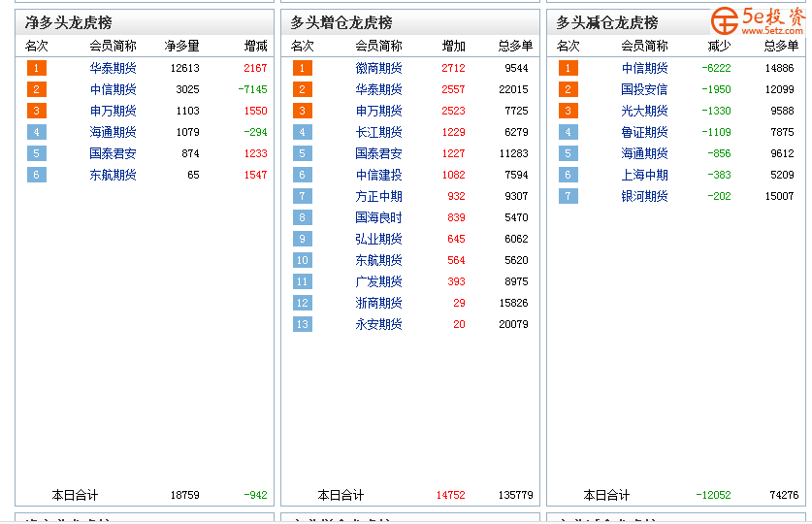Click 弘业期货 member link
Screen dimensions: 812x524
tap(378, 239)
